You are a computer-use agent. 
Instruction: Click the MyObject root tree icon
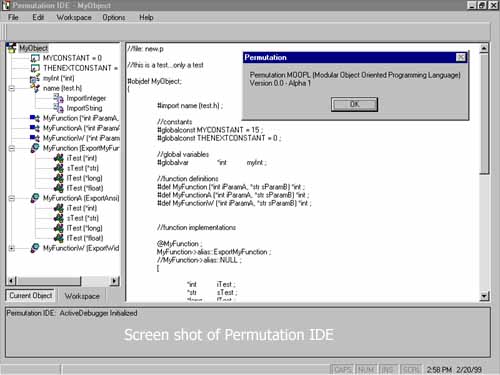coord(12,48)
